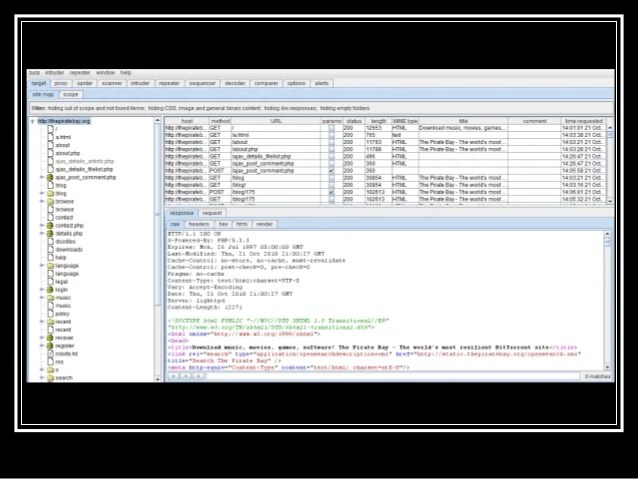This screenshot has height=479, width=638.
Task: Click the file icon beside a.html
Action: click(x=50, y=137)
